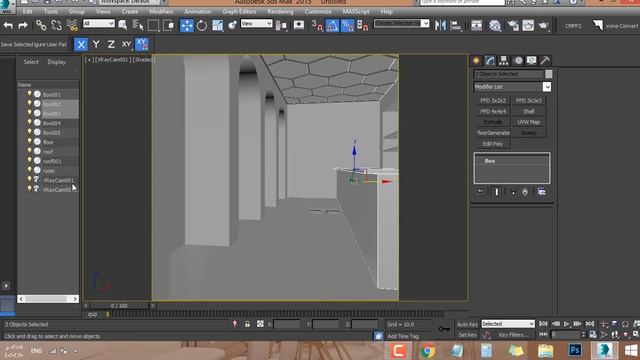Expand the Modifier List dropdown

pos(512,87)
